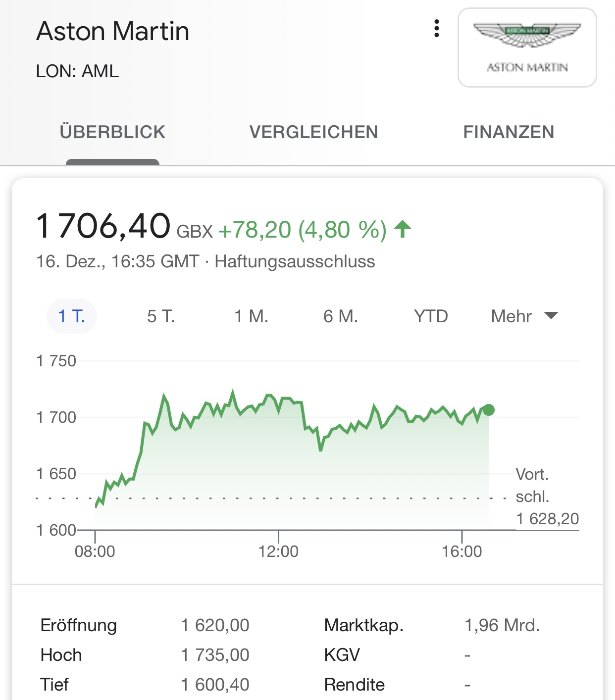Click the Marktkap. label

[363, 625]
